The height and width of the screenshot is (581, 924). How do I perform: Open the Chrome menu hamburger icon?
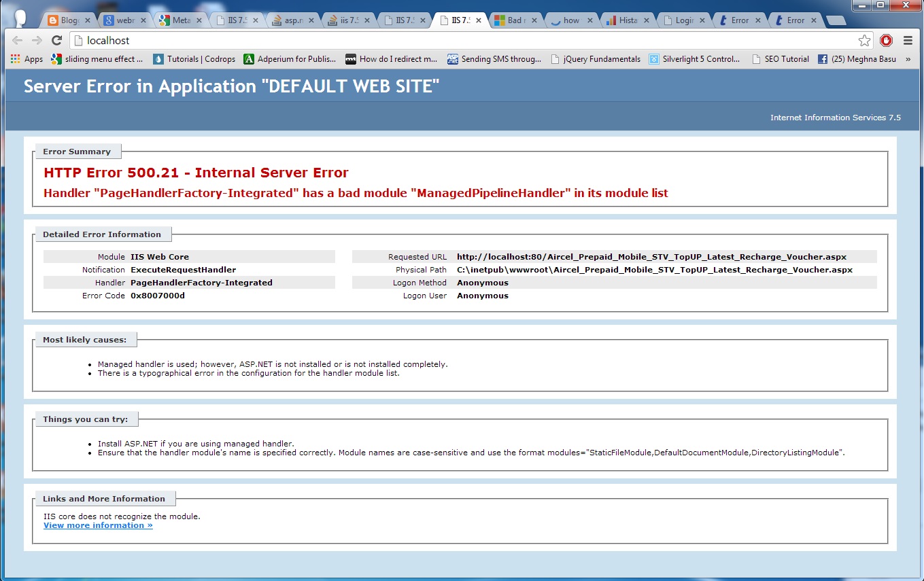(908, 41)
